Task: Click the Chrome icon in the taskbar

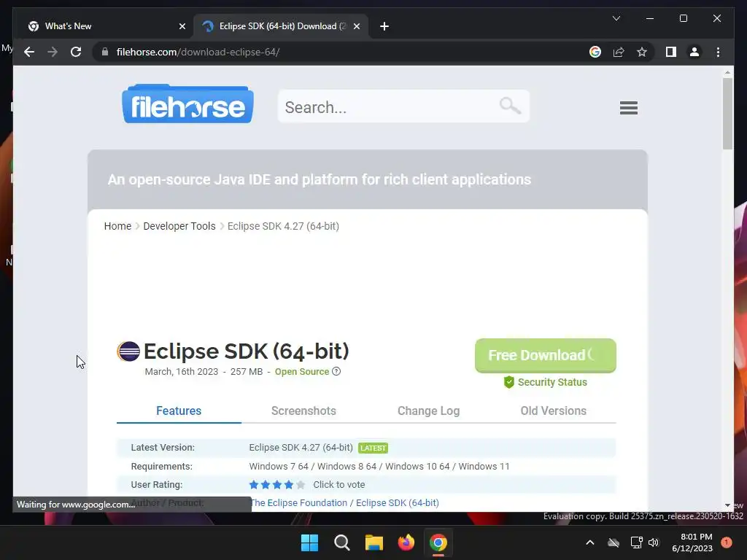Action: coord(438,542)
